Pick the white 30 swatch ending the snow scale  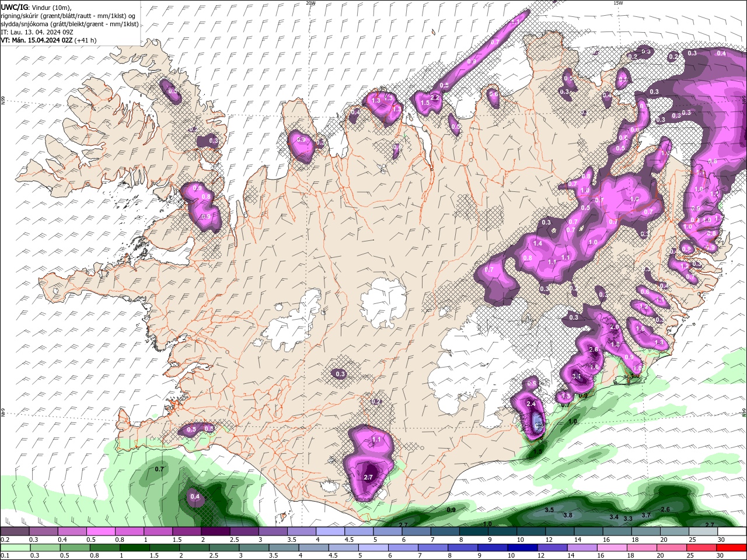coord(731,531)
